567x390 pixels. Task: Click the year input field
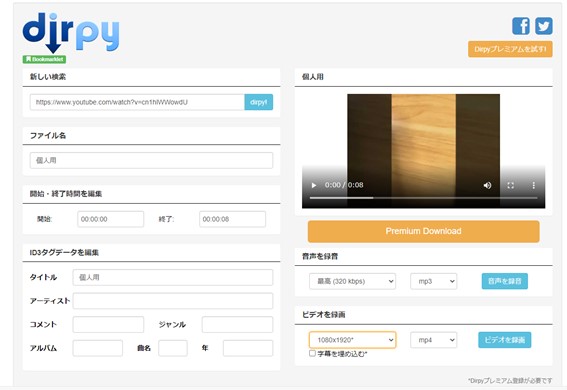point(248,348)
